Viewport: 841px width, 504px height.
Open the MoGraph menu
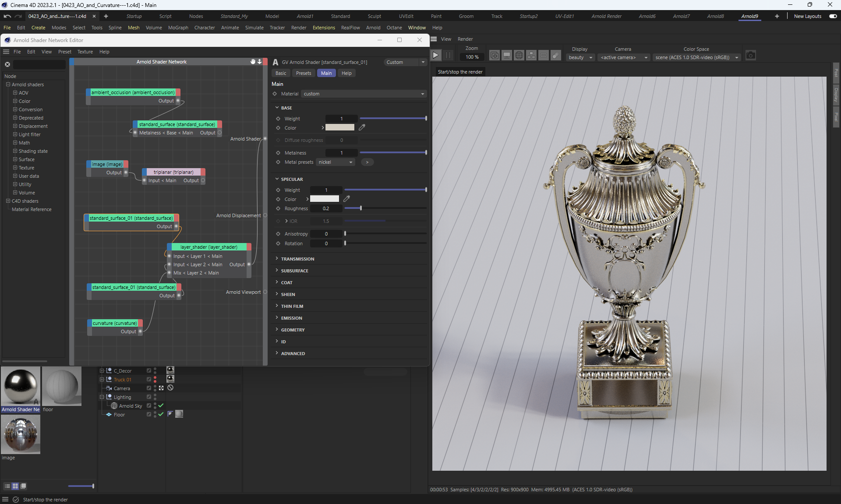[178, 28]
